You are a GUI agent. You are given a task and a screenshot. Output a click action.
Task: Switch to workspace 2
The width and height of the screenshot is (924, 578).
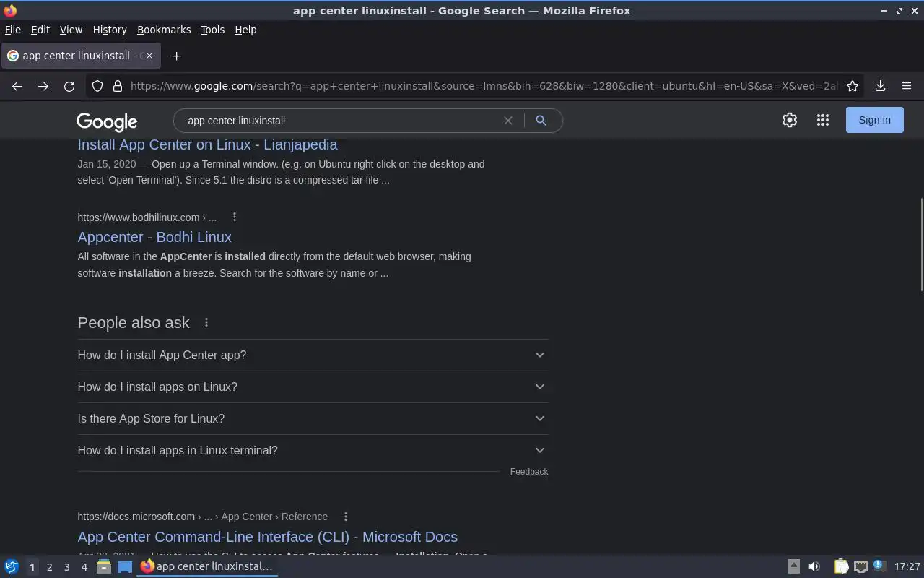pyautogui.click(x=49, y=567)
